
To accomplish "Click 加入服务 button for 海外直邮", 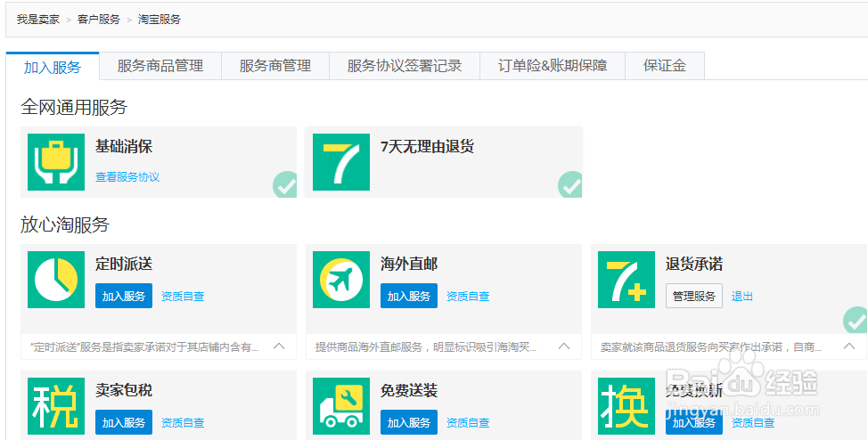I will point(408,296).
